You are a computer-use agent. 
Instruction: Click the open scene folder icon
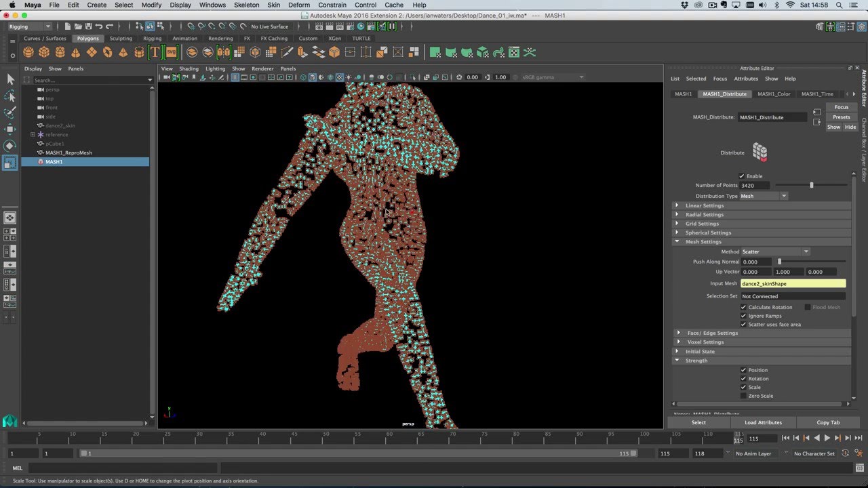(77, 26)
